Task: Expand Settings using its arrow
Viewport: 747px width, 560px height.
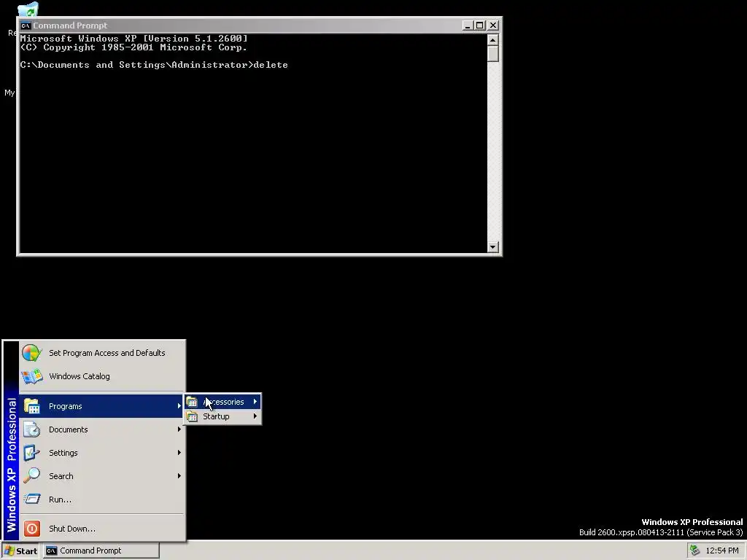Action: pos(179,452)
